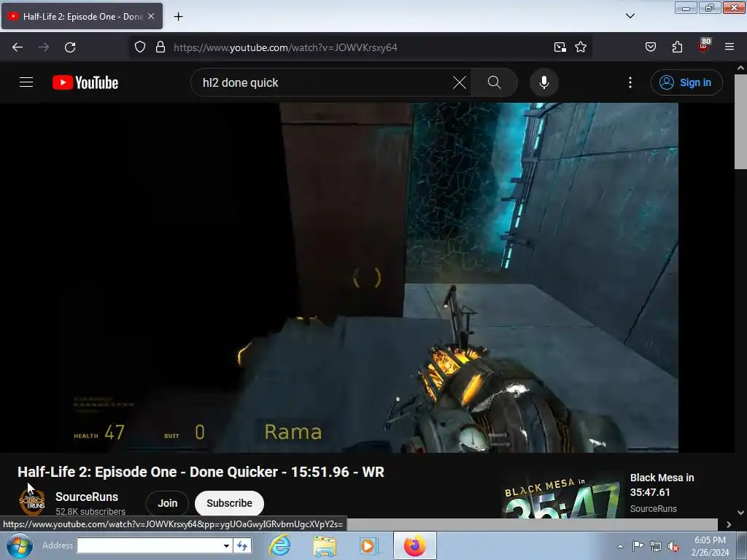Run search with magnifying glass button
This screenshot has height=560, width=747.
(495, 82)
